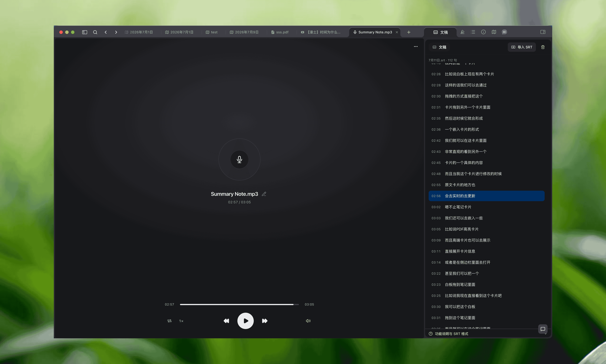606x364 pixels.
Task: Switch to the test tab
Action: pyautogui.click(x=212, y=32)
